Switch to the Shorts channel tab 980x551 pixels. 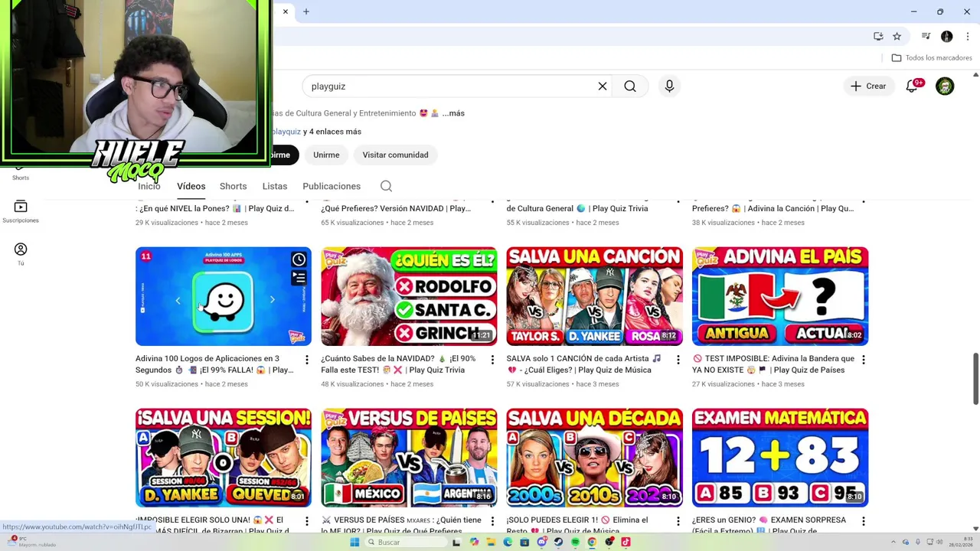point(234,186)
